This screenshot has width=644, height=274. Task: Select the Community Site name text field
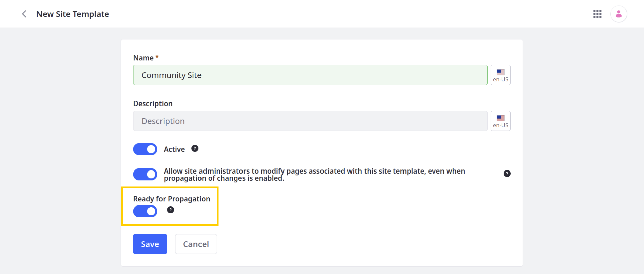point(310,75)
